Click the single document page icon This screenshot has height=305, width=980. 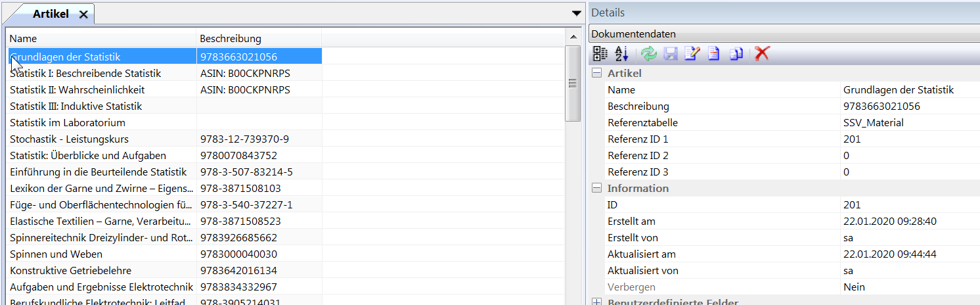click(713, 54)
